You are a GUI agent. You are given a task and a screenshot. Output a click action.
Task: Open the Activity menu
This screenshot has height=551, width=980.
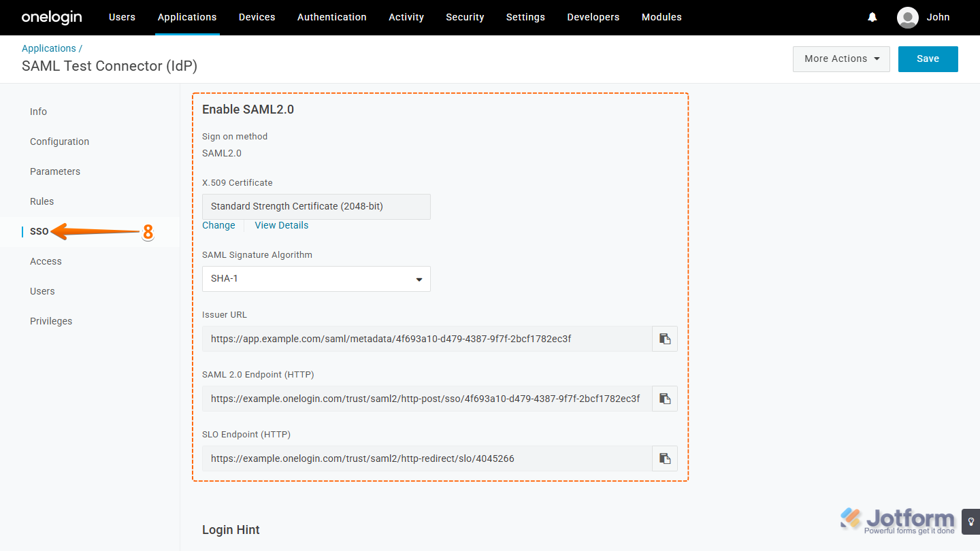point(406,17)
